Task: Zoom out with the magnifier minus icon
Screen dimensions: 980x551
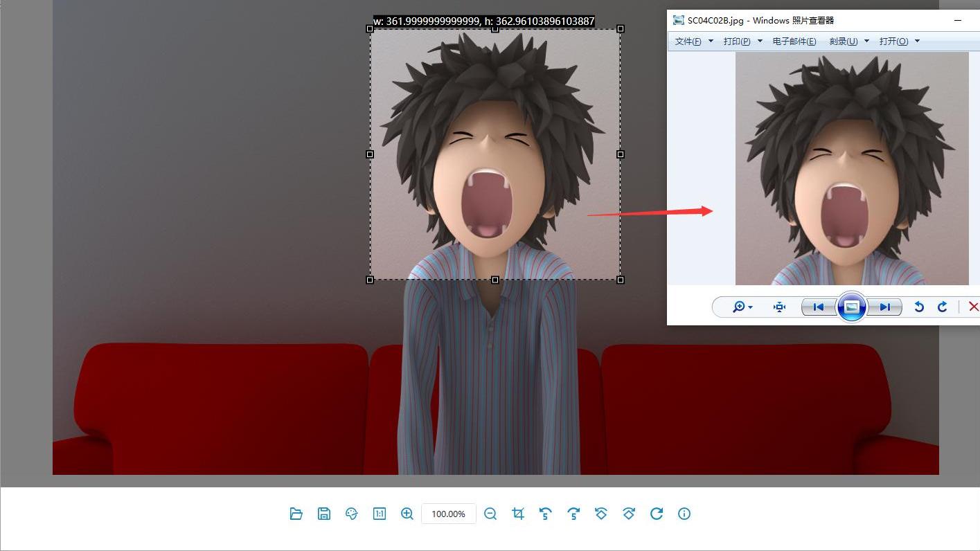Action: pos(490,514)
